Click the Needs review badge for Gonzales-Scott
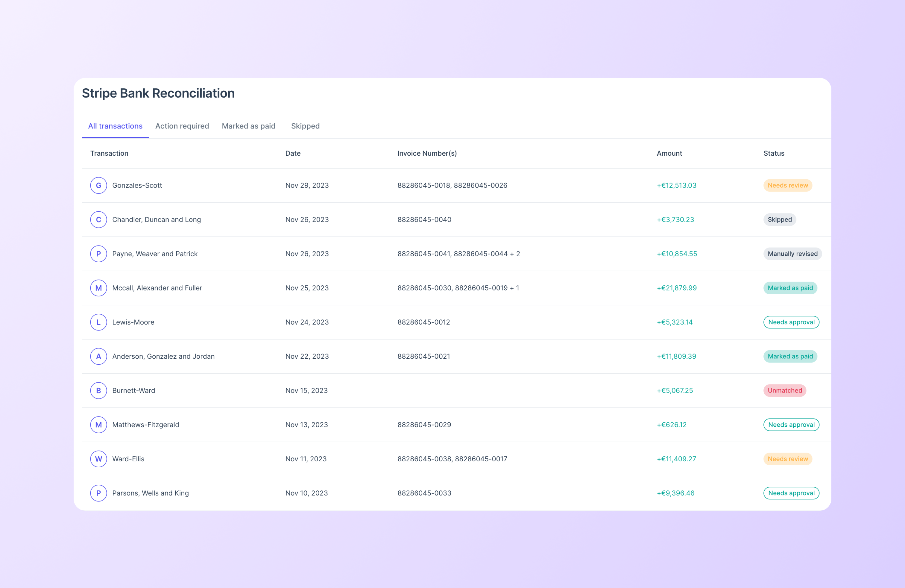 click(787, 185)
